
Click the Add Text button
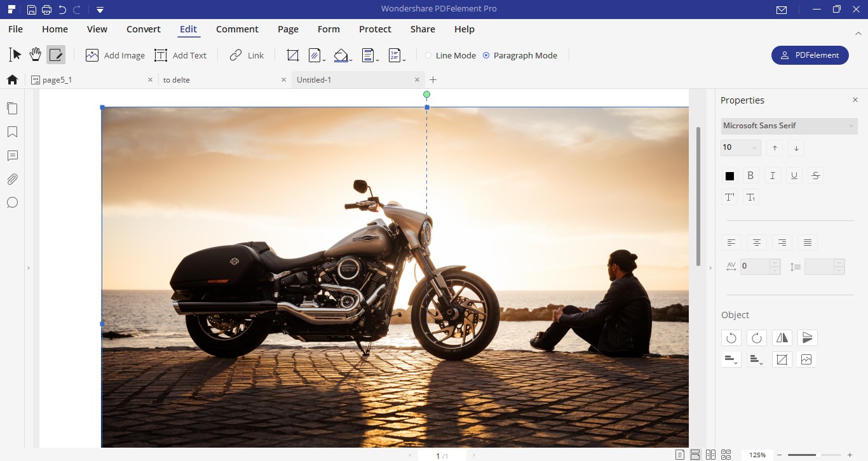(x=180, y=55)
